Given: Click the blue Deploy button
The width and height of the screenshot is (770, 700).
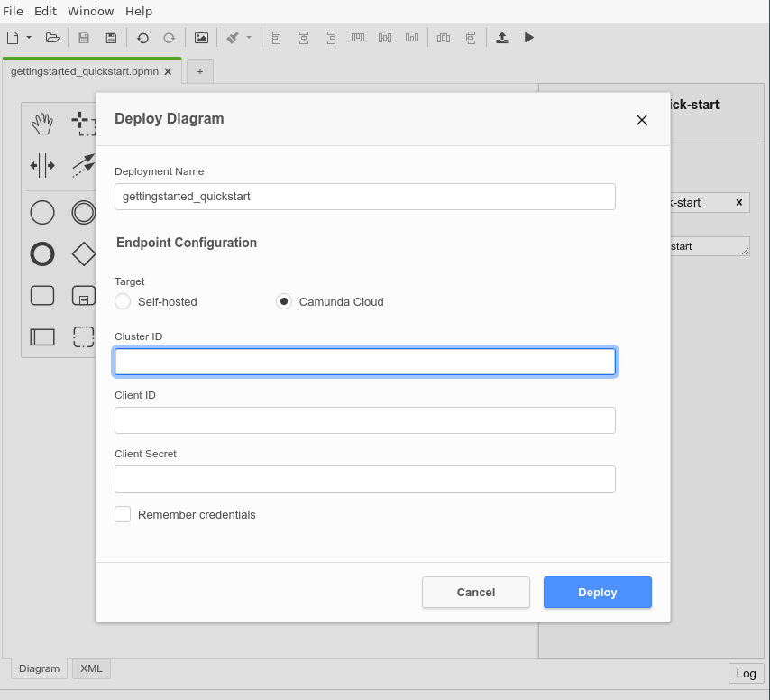Looking at the screenshot, I should tap(597, 592).
